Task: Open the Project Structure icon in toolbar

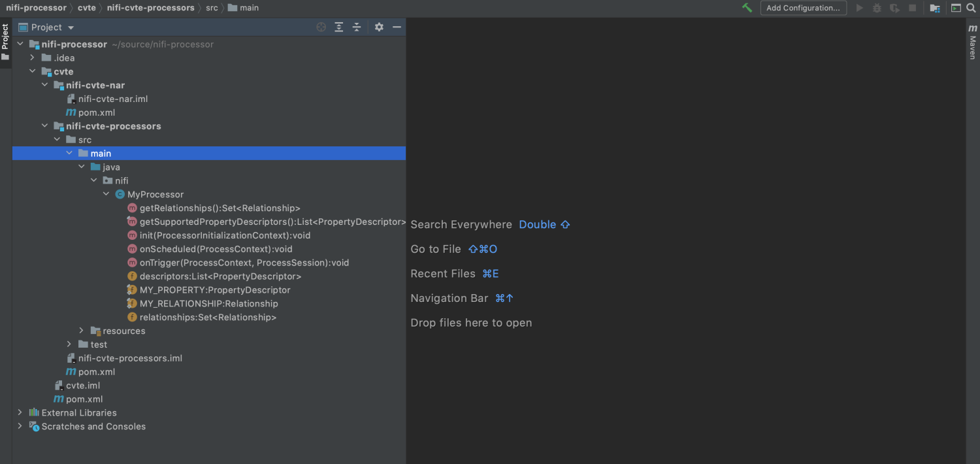Action: click(x=935, y=8)
